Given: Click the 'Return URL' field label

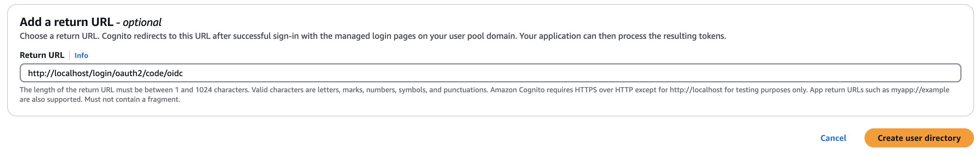Looking at the screenshot, I should tap(42, 55).
